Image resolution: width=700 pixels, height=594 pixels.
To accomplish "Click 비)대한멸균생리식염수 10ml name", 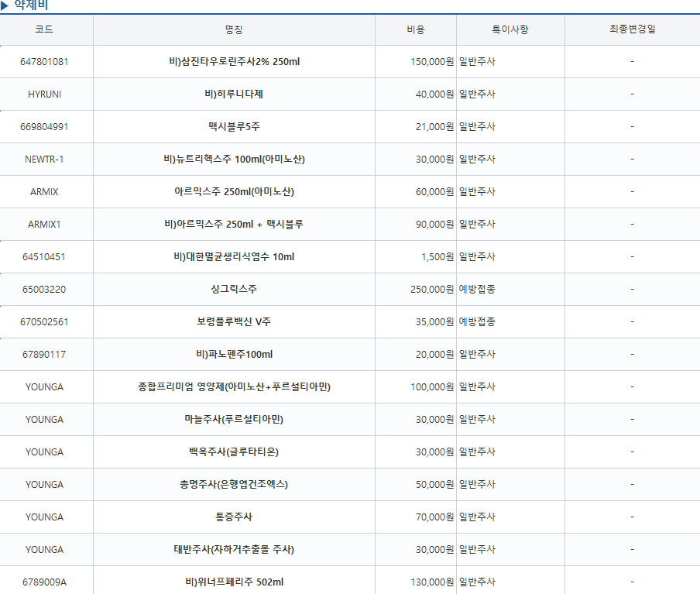I will 234,257.
